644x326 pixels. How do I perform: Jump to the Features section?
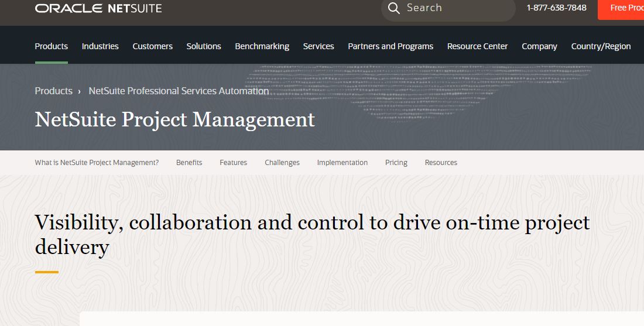[233, 163]
